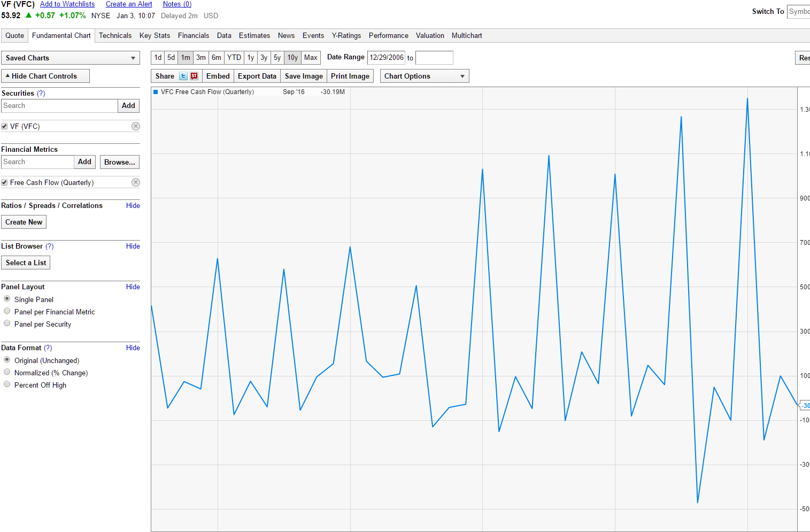The image size is (810, 532).
Task: Remove Free Cash Flow metric with X icon
Action: [x=136, y=182]
